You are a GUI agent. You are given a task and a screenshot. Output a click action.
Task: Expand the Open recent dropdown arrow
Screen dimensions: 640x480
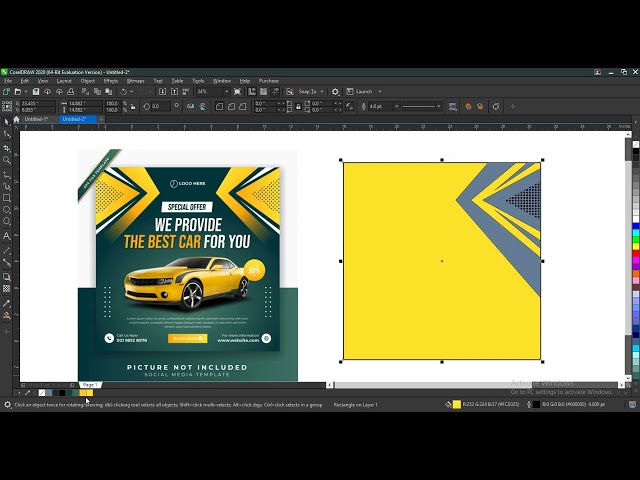[x=26, y=91]
